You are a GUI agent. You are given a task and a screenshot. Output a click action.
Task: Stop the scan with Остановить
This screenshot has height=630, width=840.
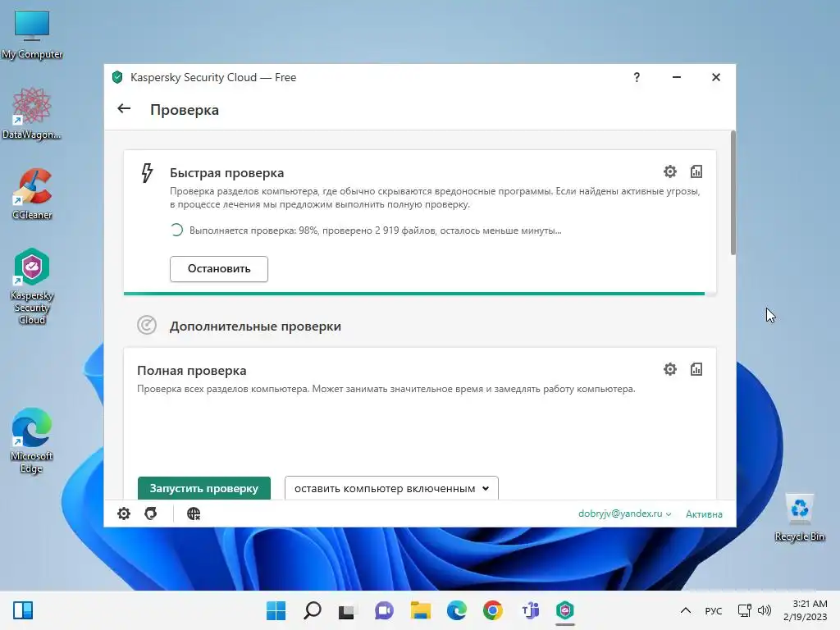tap(218, 269)
